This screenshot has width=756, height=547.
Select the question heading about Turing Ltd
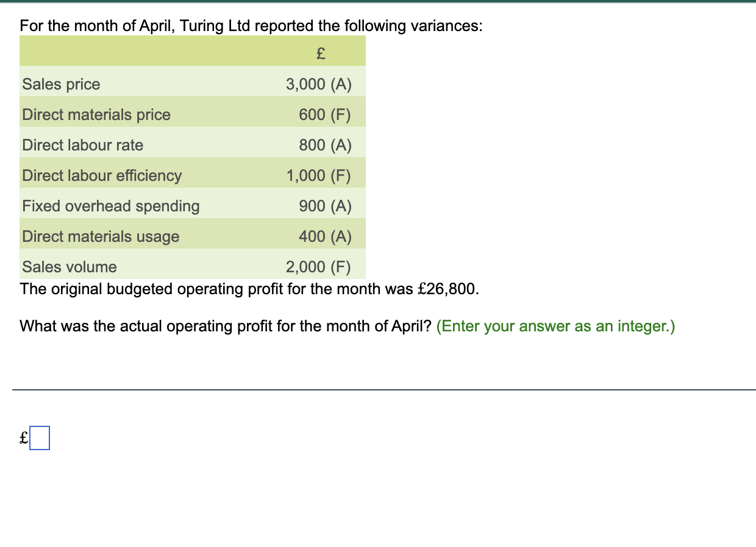click(x=251, y=26)
